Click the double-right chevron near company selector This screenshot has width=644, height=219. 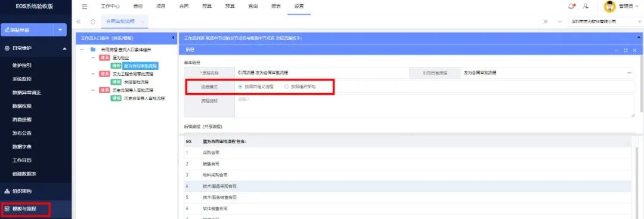click(546, 21)
